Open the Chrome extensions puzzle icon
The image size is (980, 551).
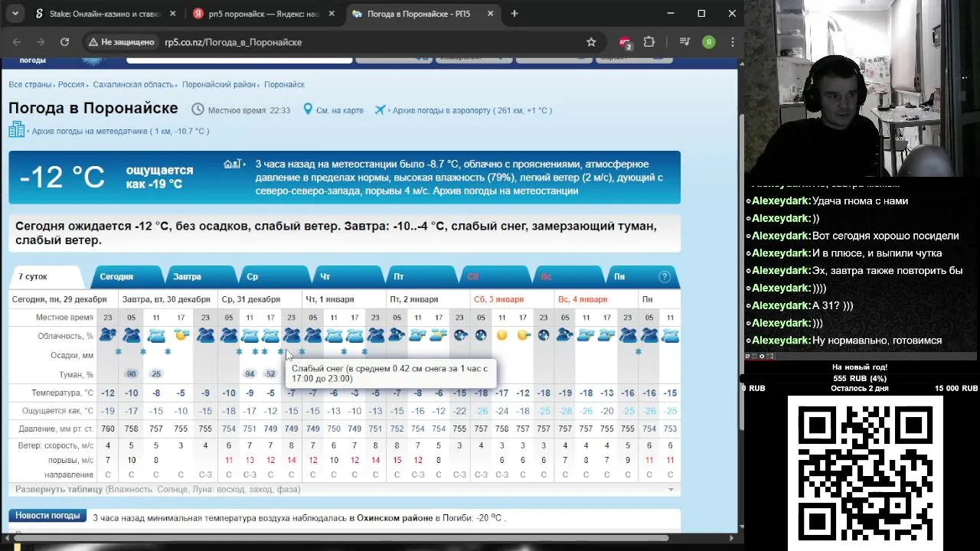(x=649, y=42)
